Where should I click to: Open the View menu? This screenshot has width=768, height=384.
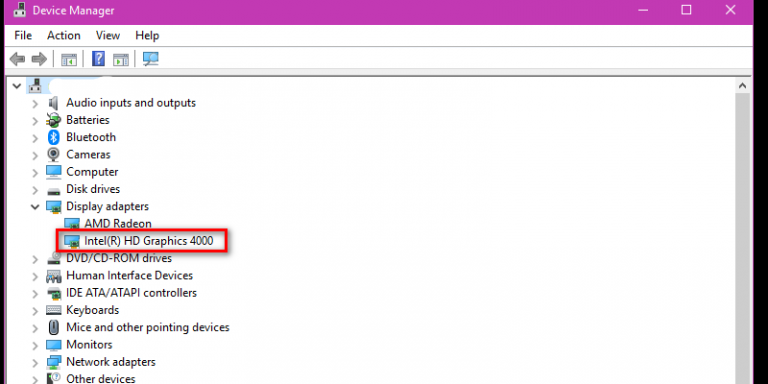(x=108, y=36)
